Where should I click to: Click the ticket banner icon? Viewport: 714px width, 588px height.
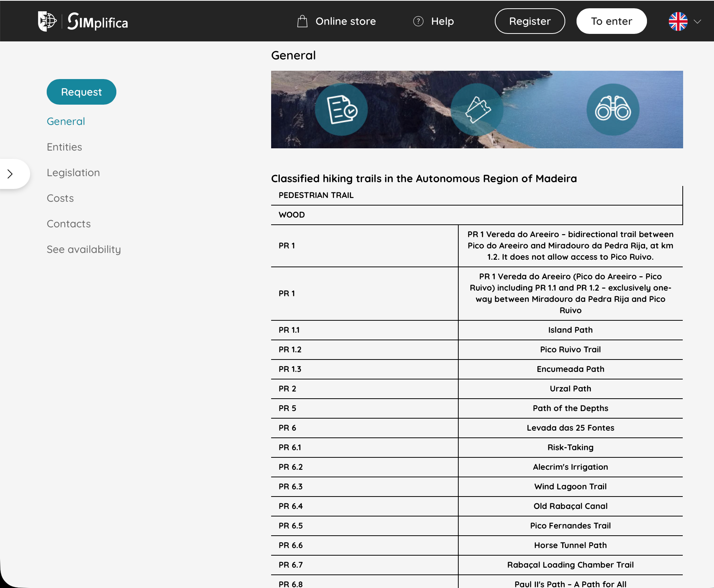pos(478,110)
